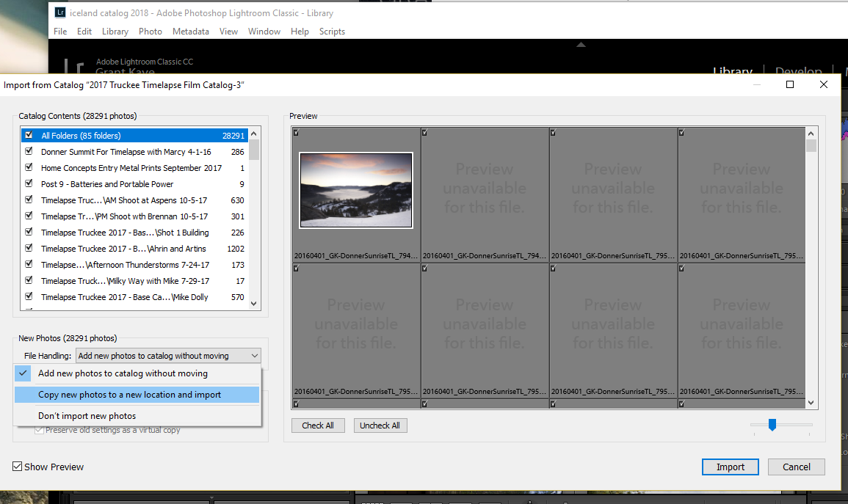Click the Import button
Screen dimensions: 848x504
click(730, 467)
